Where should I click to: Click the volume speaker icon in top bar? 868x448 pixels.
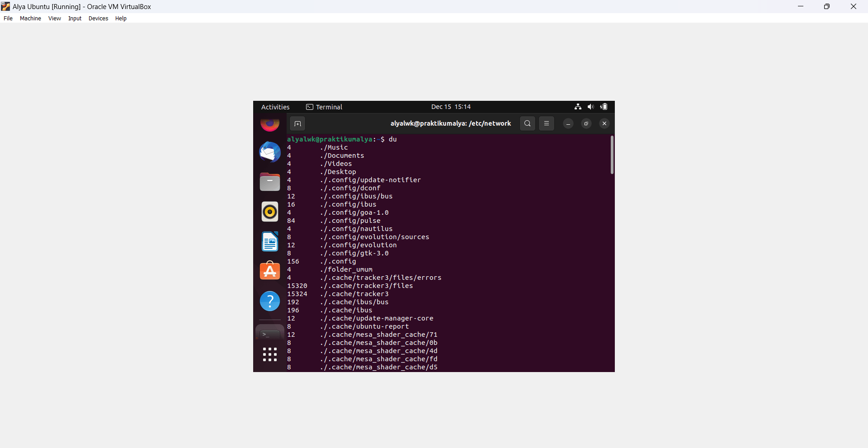click(590, 107)
